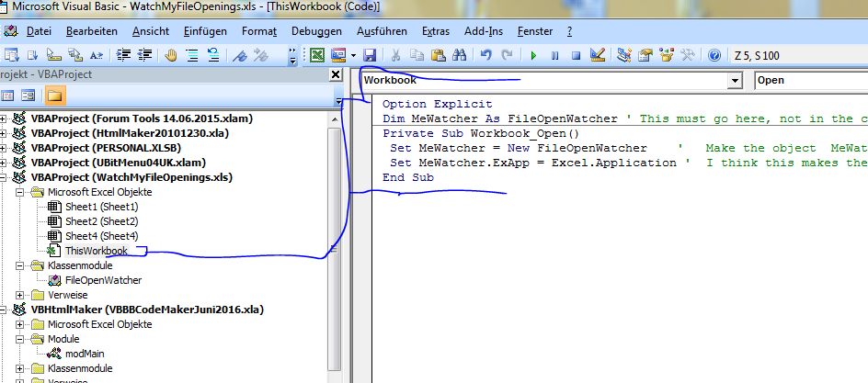Toggle breakpoint with the hand icon
This screenshot has height=383, width=868.
171,55
